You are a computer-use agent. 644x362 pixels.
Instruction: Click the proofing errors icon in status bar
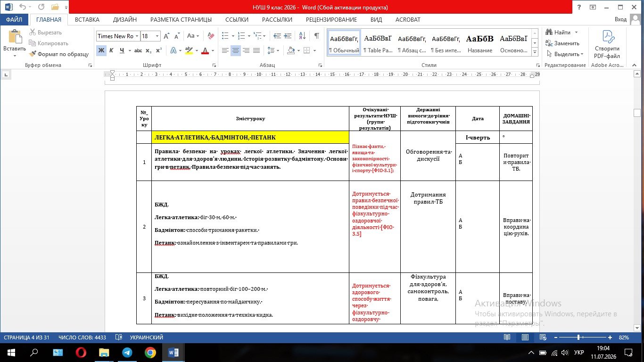click(x=119, y=337)
